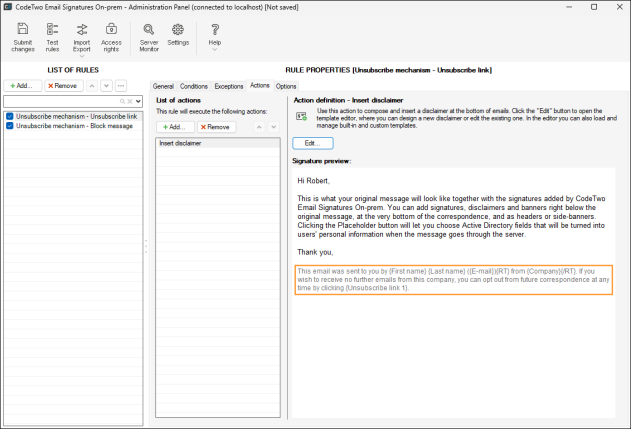Move selected rule up in rules list

[92, 86]
